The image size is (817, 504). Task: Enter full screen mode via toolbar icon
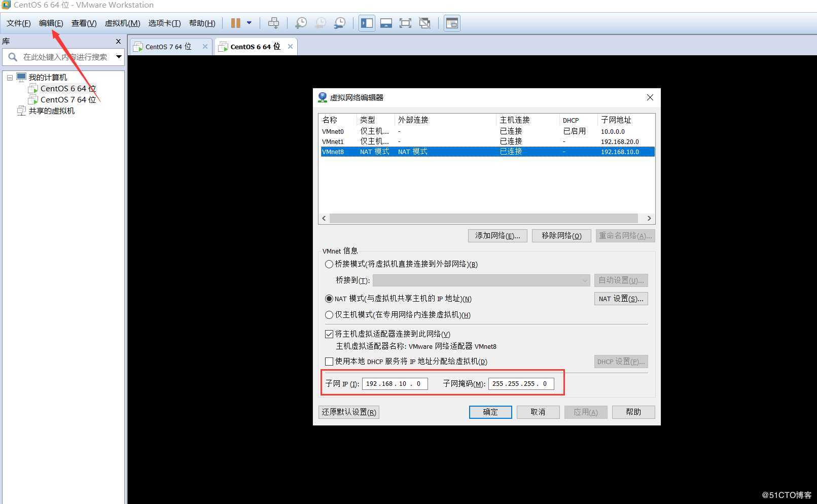click(x=405, y=22)
